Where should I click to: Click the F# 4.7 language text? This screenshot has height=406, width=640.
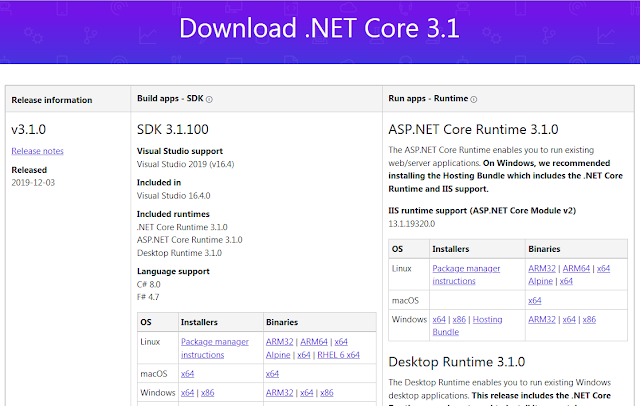148,297
